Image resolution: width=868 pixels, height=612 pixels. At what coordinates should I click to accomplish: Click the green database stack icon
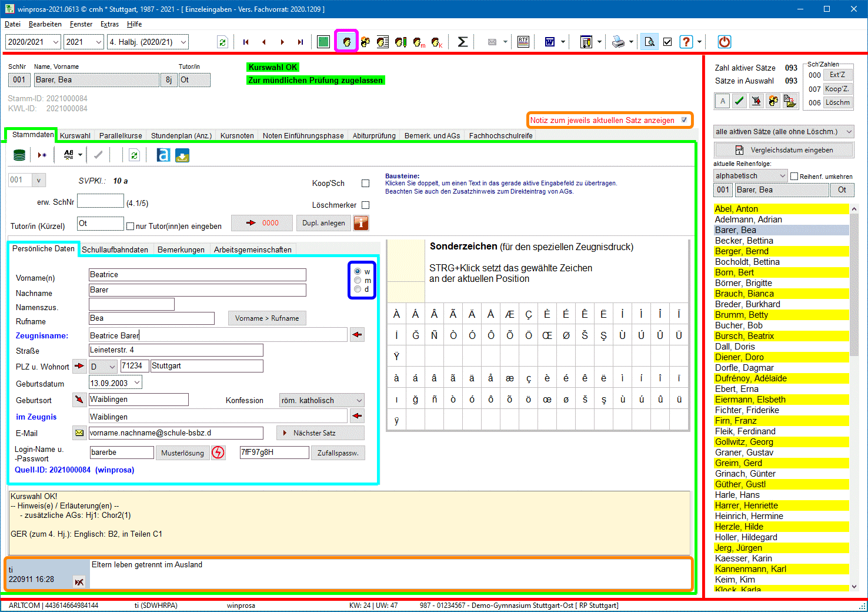click(x=19, y=155)
